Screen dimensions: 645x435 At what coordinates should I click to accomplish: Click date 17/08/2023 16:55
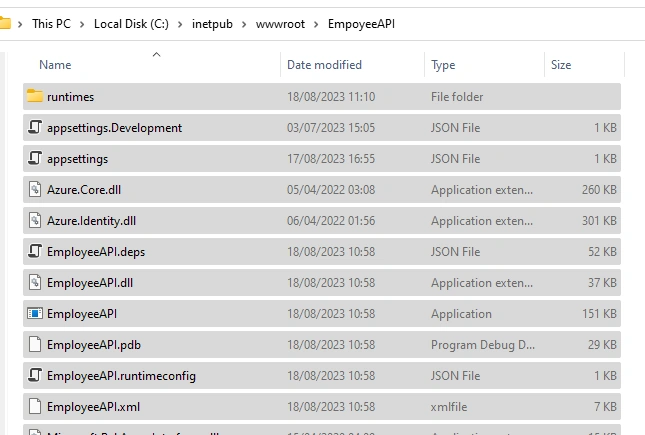tap(331, 158)
